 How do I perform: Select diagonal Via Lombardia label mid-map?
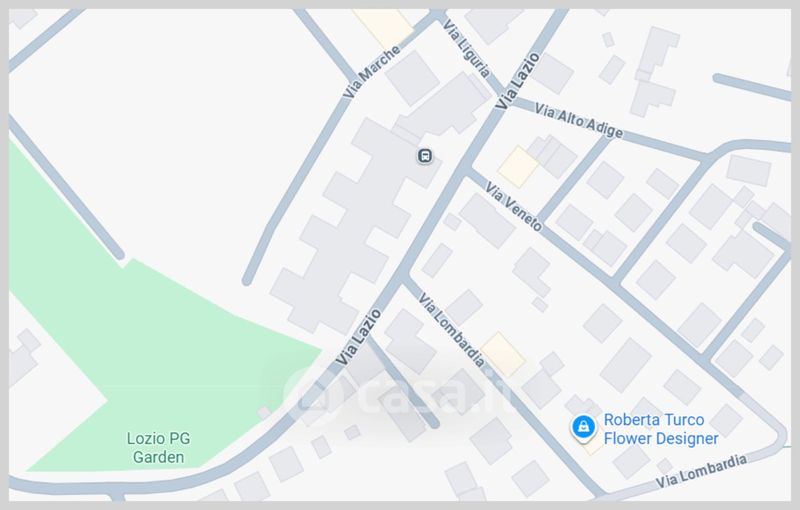coord(452,330)
